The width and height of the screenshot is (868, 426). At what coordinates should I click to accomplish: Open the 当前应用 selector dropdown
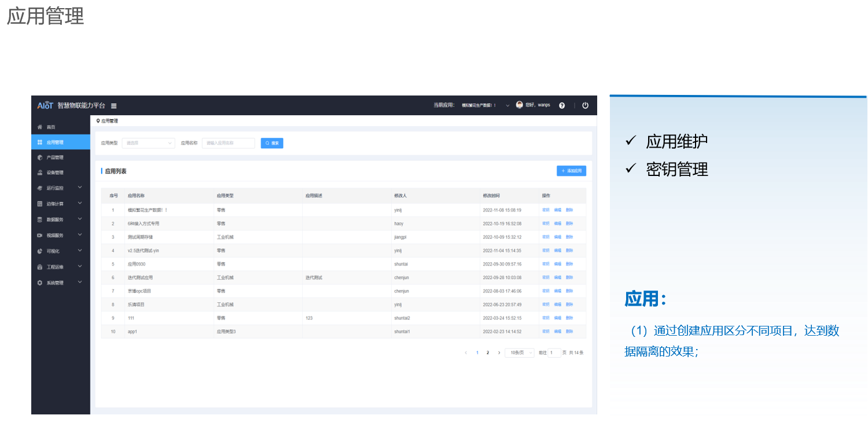point(507,105)
